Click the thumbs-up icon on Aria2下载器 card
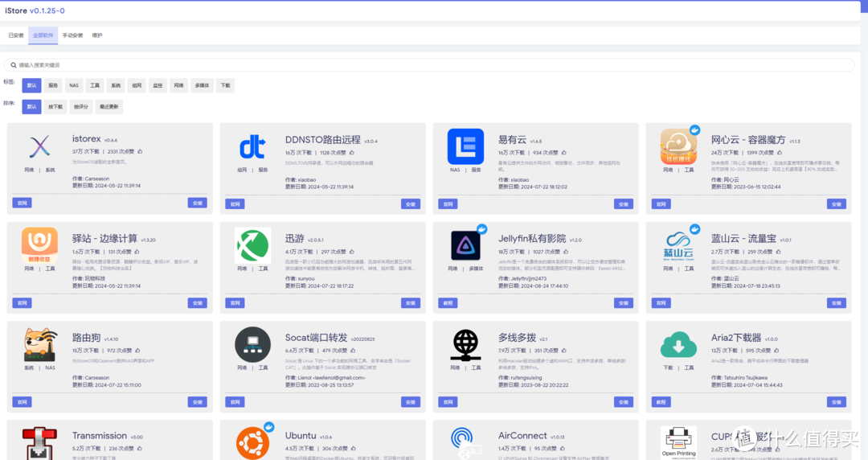 [x=776, y=351]
